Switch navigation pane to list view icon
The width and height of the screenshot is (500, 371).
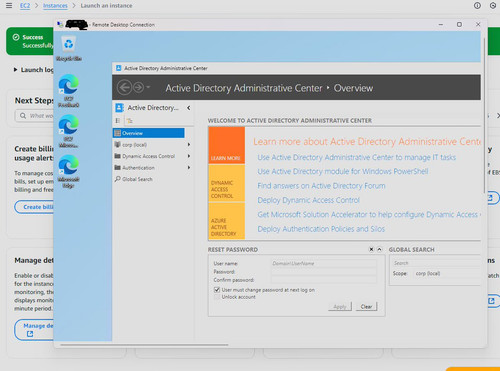click(118, 121)
